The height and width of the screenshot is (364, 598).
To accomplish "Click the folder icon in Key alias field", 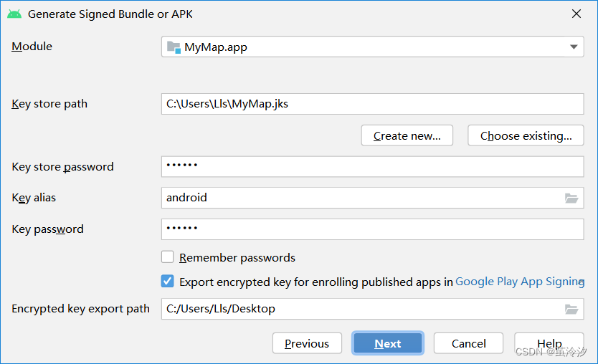I will [x=571, y=198].
